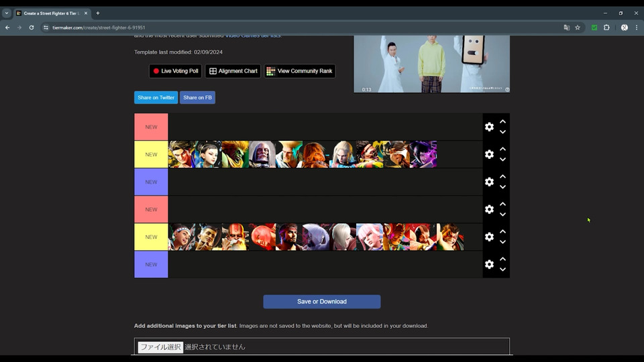Image resolution: width=644 pixels, height=362 pixels.
Task: Click the down chevron of the bottom blue tier
Action: (502, 269)
